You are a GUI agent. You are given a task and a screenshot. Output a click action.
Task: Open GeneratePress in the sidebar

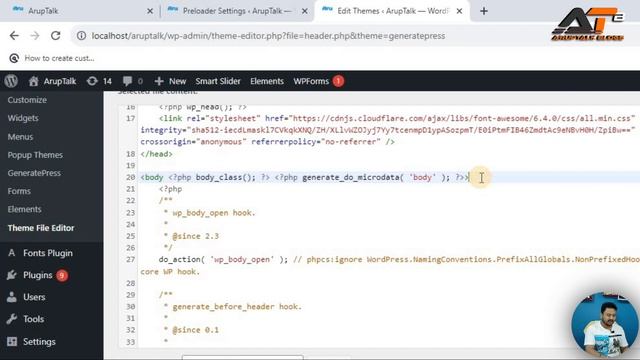click(x=34, y=173)
